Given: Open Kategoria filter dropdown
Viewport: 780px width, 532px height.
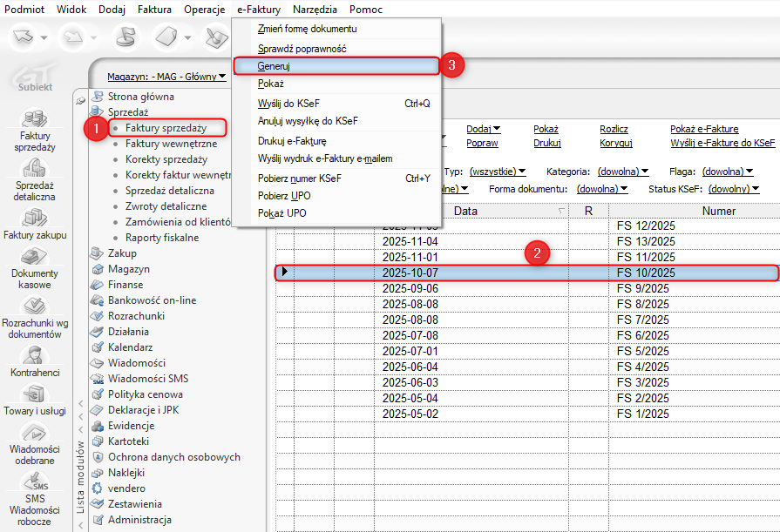Looking at the screenshot, I should tap(621, 172).
